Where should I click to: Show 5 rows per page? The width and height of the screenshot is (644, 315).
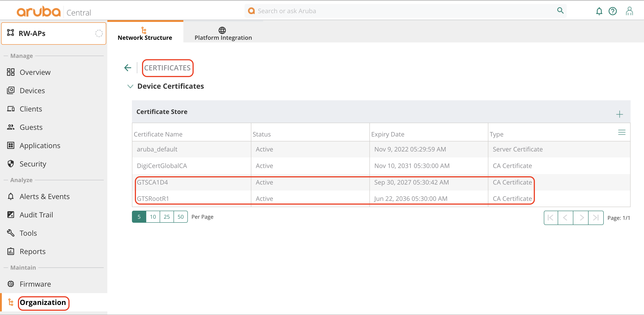tap(139, 216)
